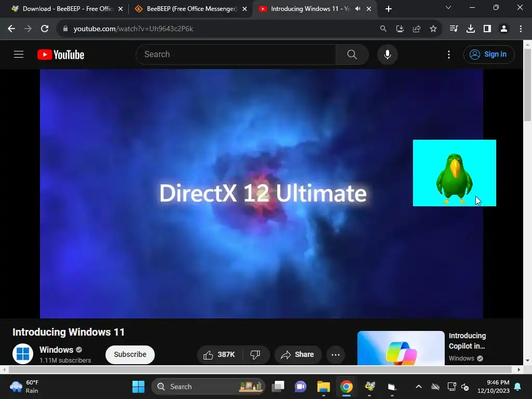Click the taskbar Search box
532x399 pixels.
click(208, 387)
